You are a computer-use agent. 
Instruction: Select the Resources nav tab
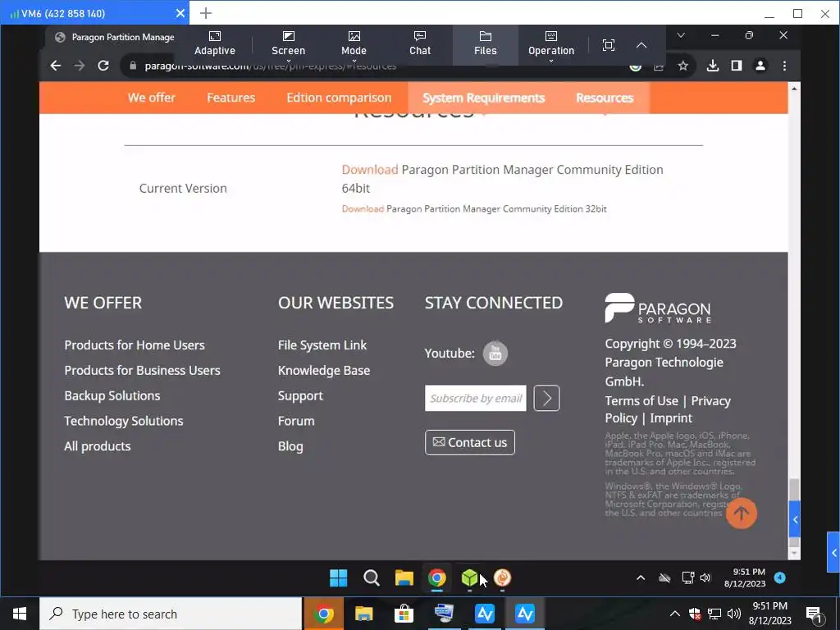tap(605, 98)
